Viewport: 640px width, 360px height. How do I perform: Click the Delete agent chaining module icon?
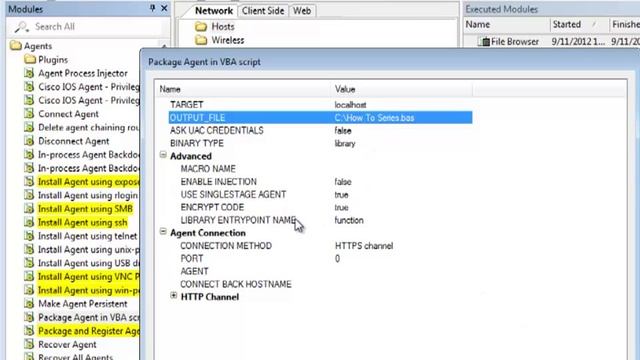tap(29, 127)
